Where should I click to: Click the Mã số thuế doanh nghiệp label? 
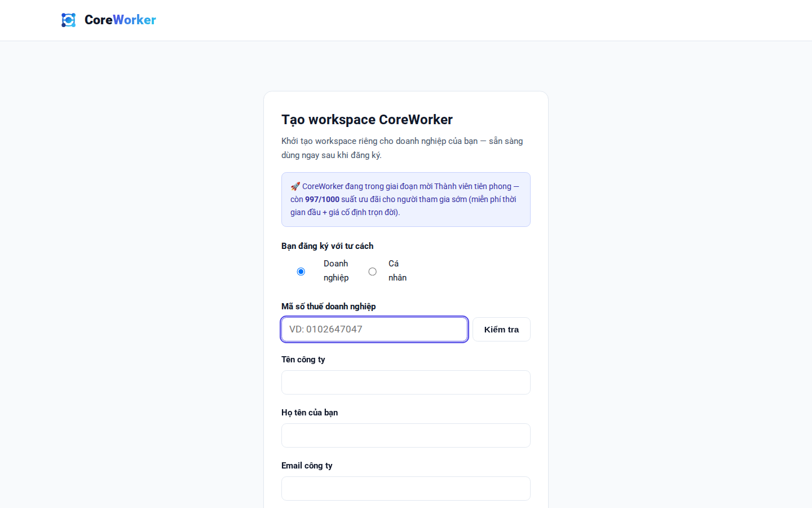click(329, 306)
